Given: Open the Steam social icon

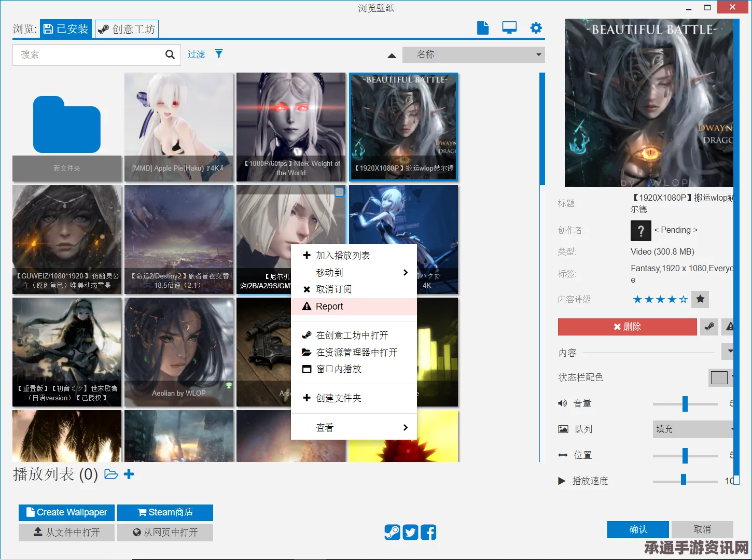Looking at the screenshot, I should point(392,532).
